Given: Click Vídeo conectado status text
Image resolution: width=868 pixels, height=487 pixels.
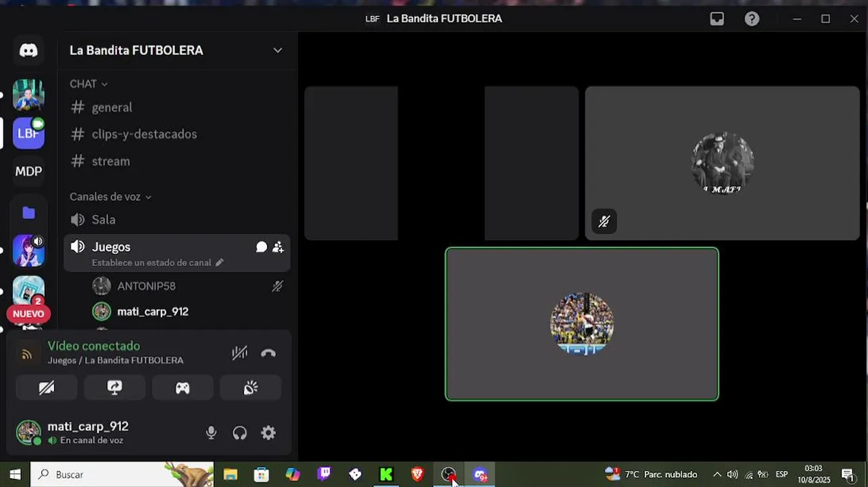Looking at the screenshot, I should point(94,346).
